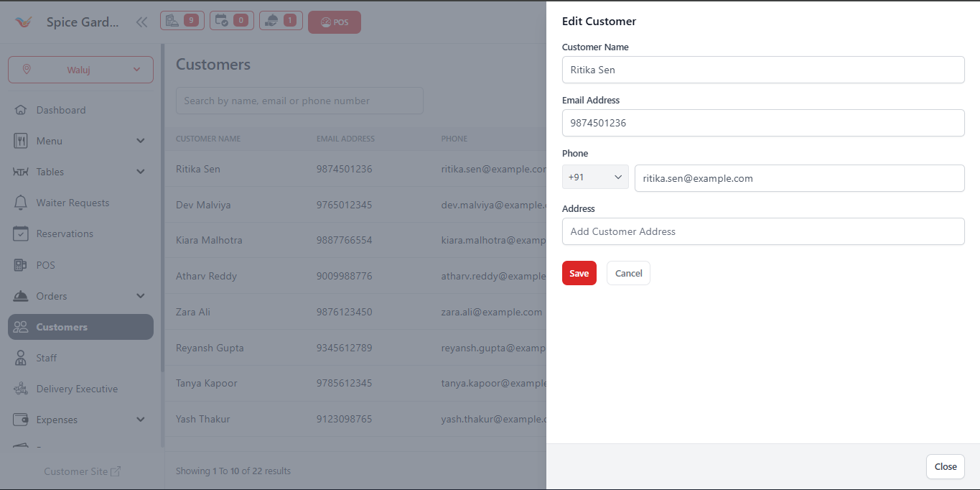Viewport: 980px width, 490px height.
Task: Launch POS using the speedometer button
Action: tap(334, 22)
